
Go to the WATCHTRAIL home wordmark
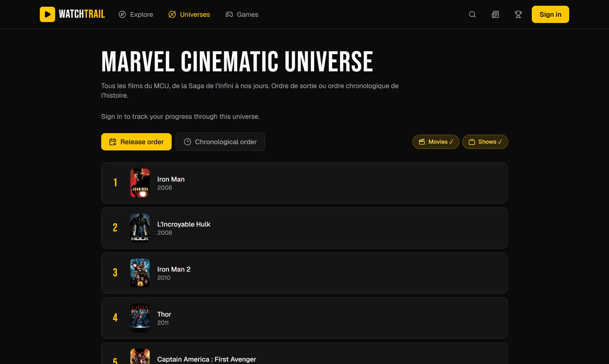tap(82, 14)
